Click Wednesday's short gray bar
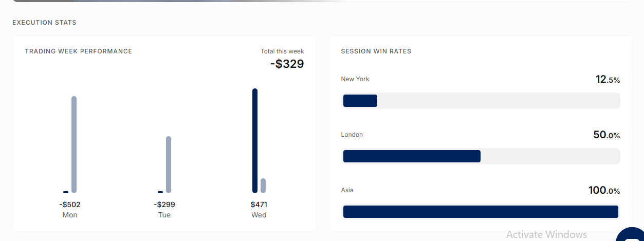 point(263,186)
